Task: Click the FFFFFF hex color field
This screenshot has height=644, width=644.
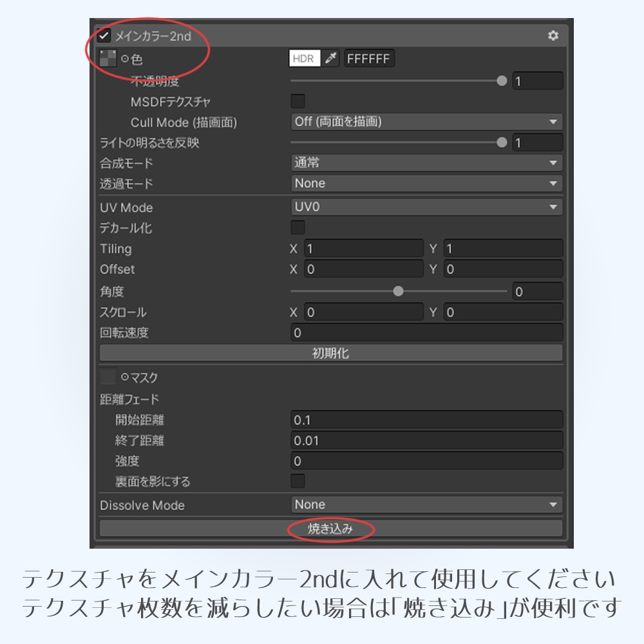Action: click(369, 58)
